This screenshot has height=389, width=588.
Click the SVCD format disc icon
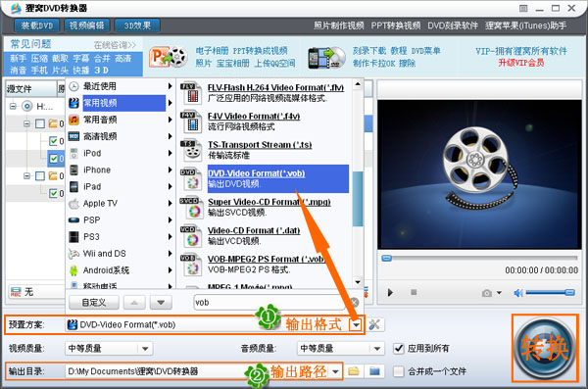pyautogui.click(x=192, y=208)
